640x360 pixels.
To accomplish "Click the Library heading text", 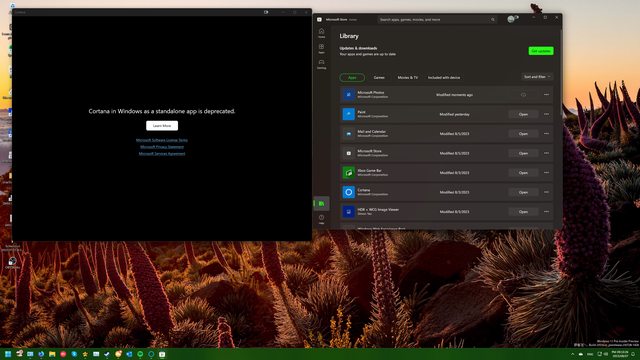I will [x=349, y=36].
